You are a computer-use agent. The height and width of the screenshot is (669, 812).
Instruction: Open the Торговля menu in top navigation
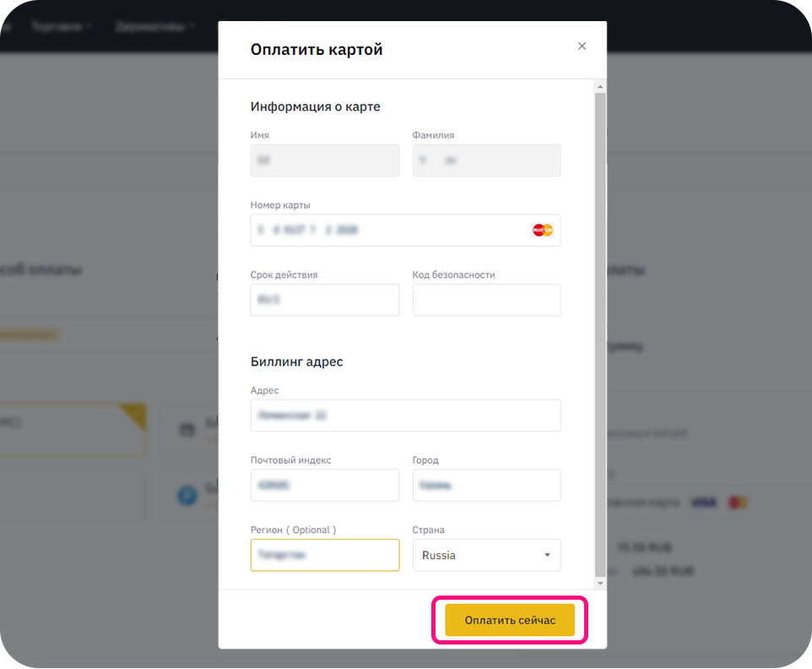tap(61, 26)
